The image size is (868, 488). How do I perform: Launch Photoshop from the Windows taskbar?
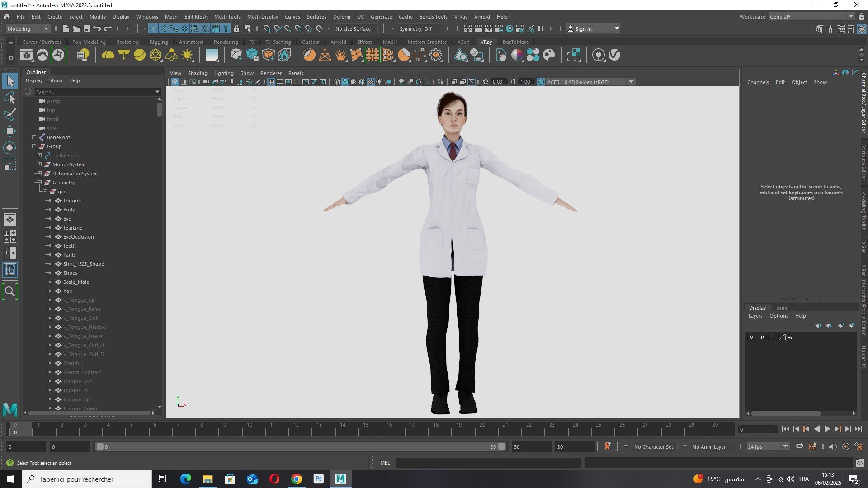[x=319, y=479]
